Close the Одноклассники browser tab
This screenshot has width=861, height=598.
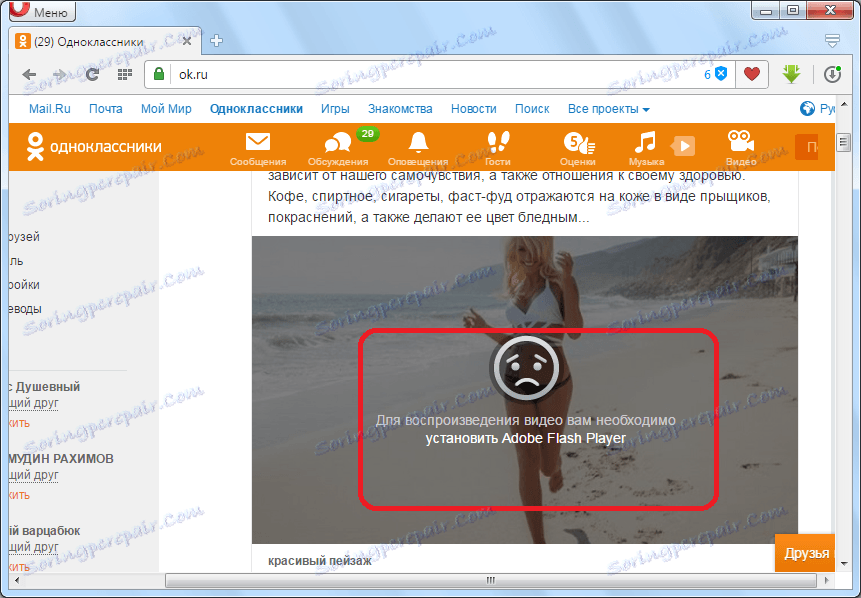tap(187, 41)
